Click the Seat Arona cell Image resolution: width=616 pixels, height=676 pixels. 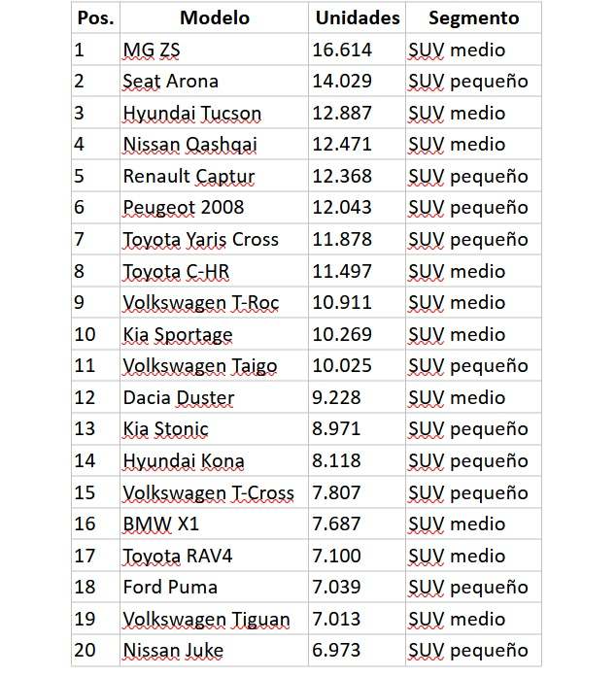pos(215,81)
